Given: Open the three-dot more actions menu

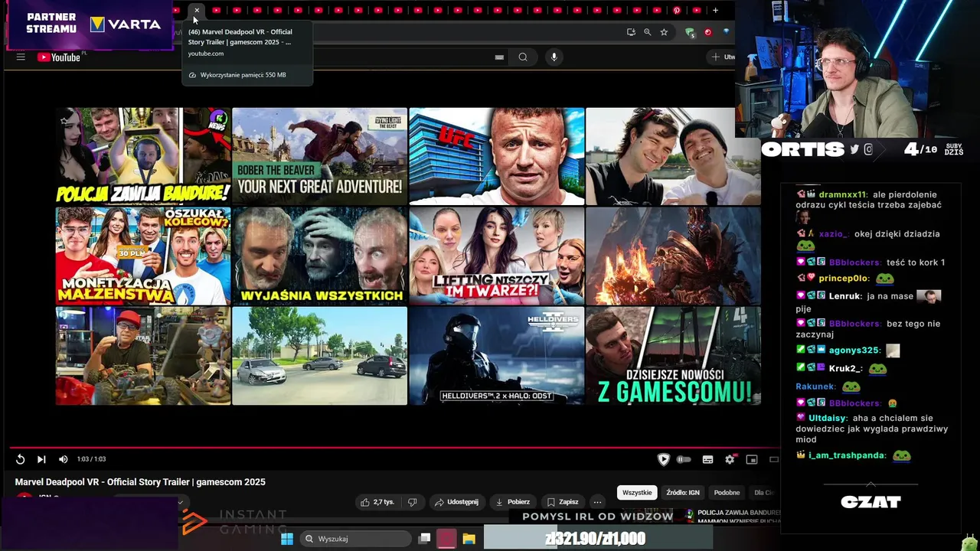Looking at the screenshot, I should 597,502.
